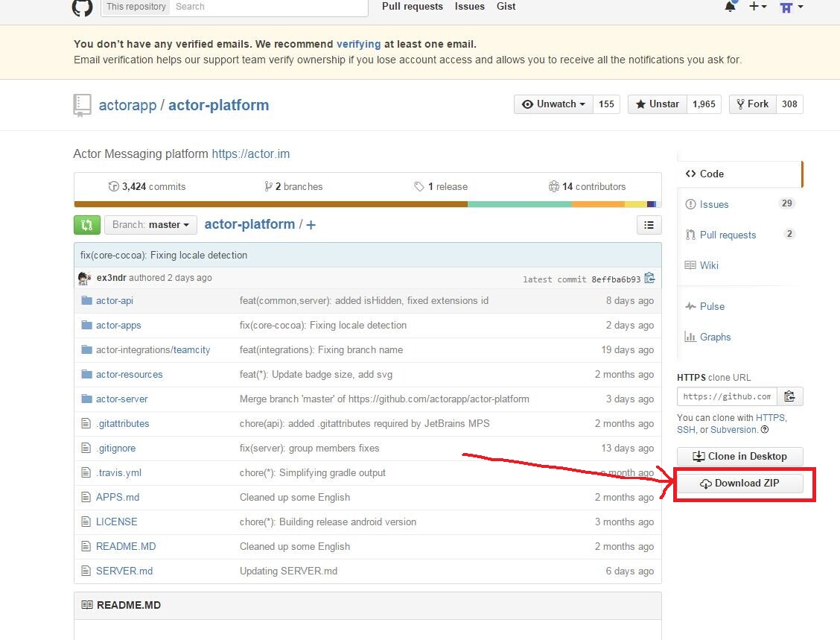Select the Code tab in sidebar

click(x=739, y=174)
